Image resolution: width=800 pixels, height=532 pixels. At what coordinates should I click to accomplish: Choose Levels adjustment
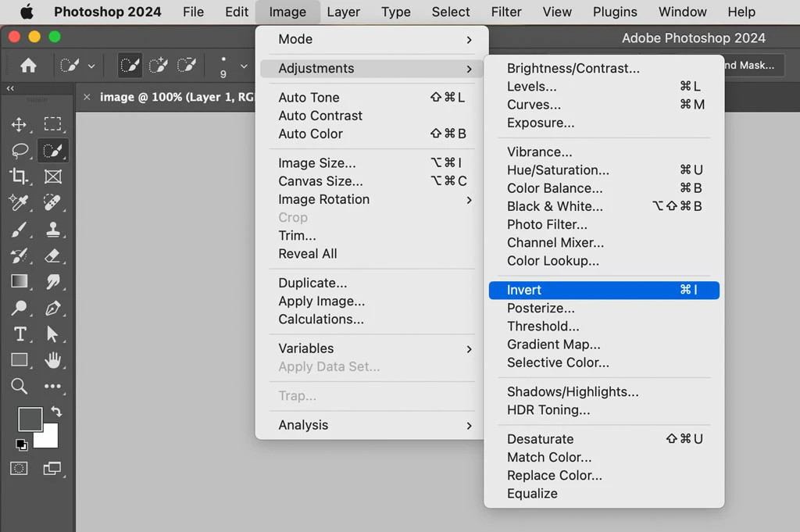604,87
